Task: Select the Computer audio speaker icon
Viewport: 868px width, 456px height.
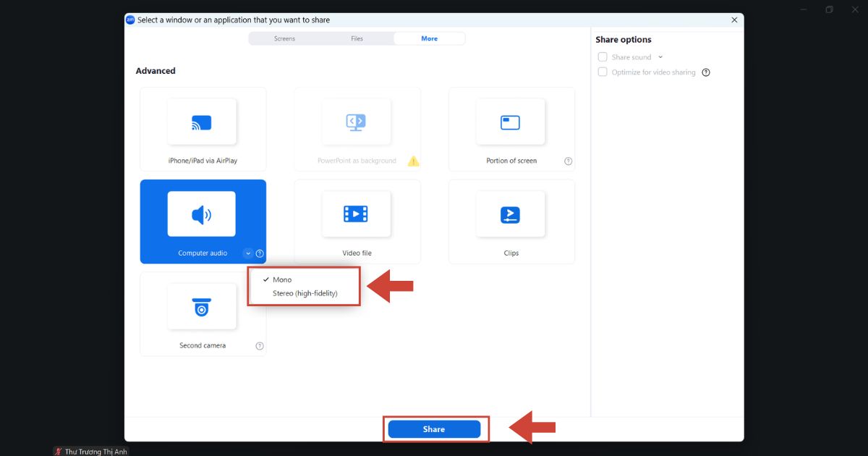Action: click(201, 214)
